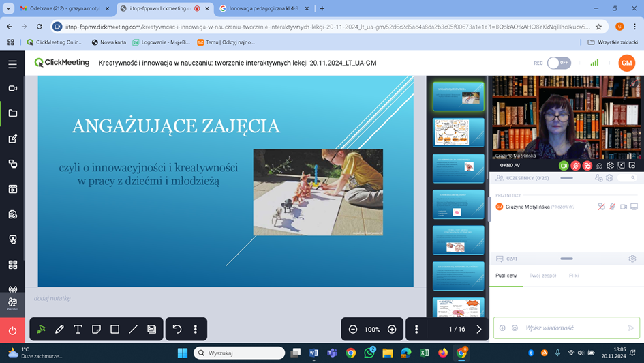Select the rectangle shape tool

[x=114, y=330]
